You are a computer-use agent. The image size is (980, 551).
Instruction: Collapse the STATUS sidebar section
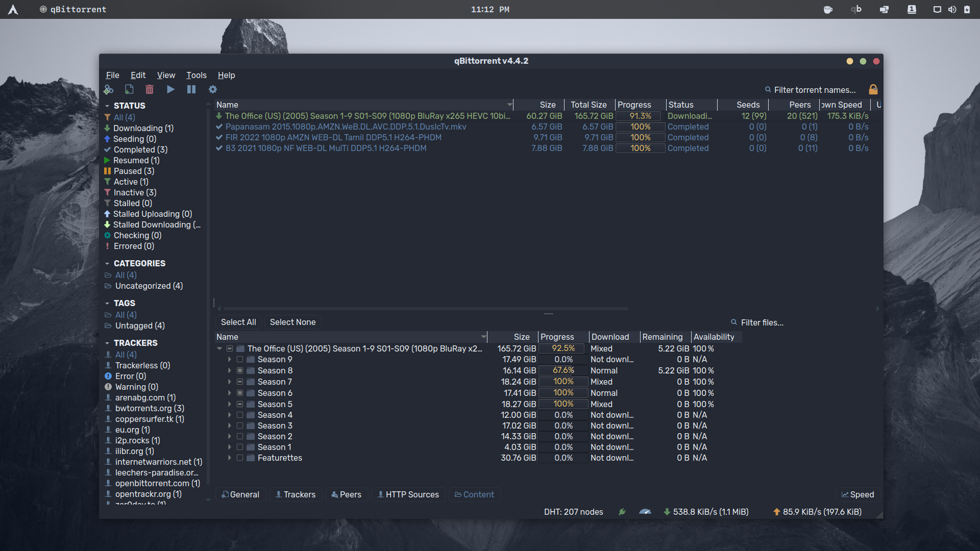click(x=107, y=106)
